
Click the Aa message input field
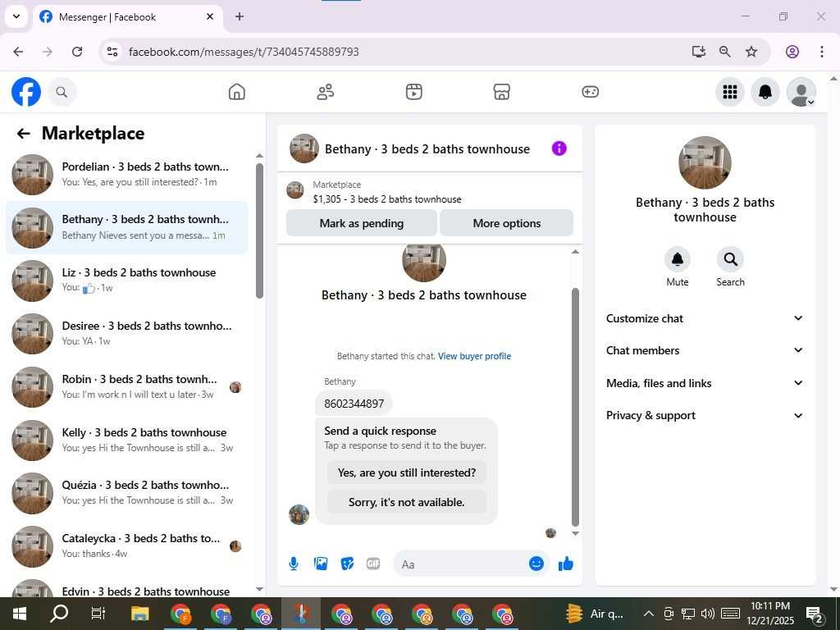click(463, 564)
